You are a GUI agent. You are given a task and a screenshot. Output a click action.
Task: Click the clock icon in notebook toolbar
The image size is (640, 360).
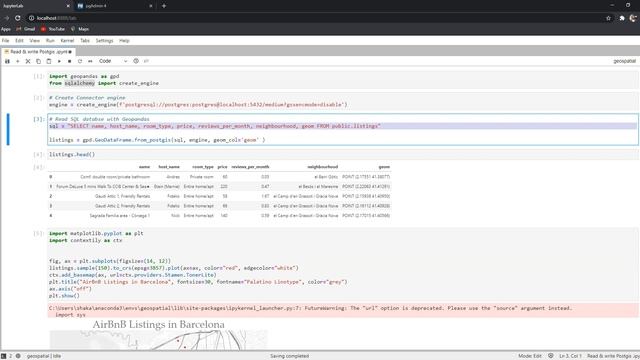pyautogui.click(x=136, y=61)
